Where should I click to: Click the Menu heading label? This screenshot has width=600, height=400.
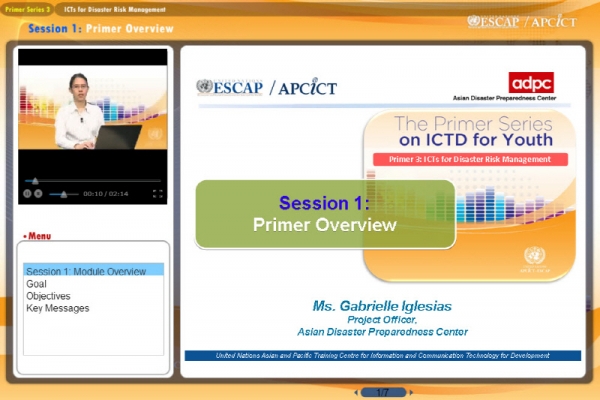[x=37, y=236]
